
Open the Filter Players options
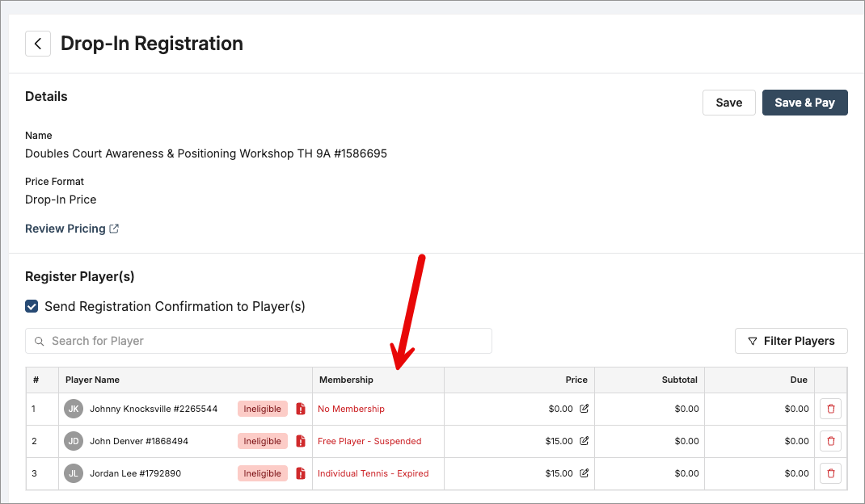pos(791,341)
